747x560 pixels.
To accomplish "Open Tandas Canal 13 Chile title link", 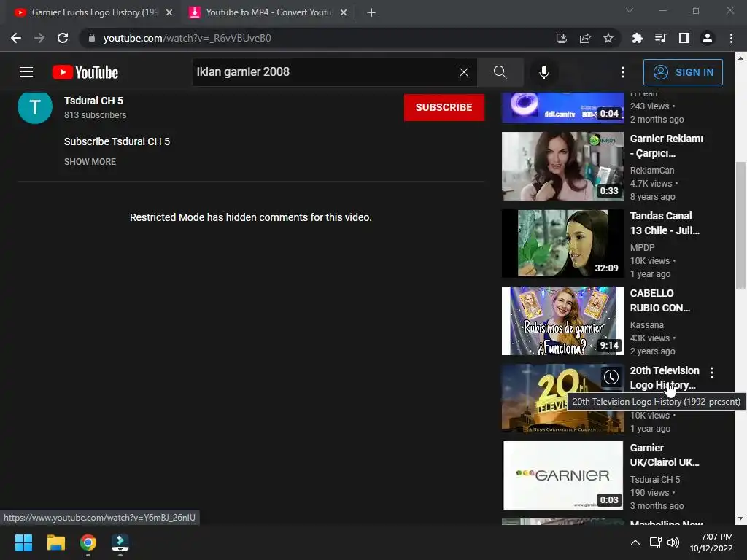I will coord(665,223).
